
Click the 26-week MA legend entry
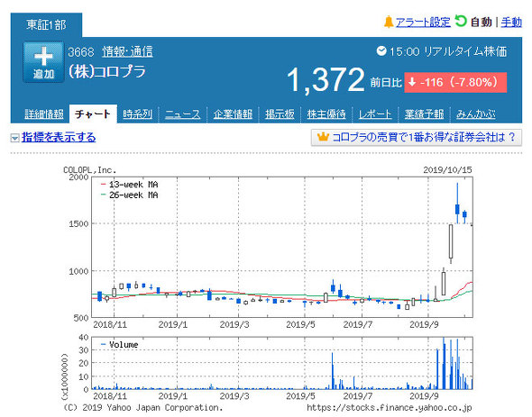point(130,195)
